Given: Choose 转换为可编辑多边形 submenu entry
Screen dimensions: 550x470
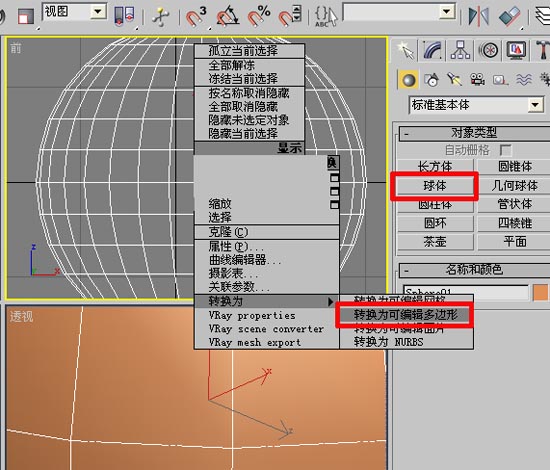Looking at the screenshot, I should tap(406, 315).
